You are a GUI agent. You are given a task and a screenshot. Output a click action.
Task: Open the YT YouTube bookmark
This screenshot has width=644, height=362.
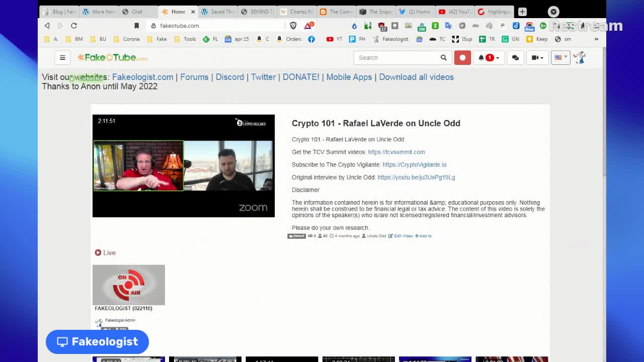coord(335,39)
